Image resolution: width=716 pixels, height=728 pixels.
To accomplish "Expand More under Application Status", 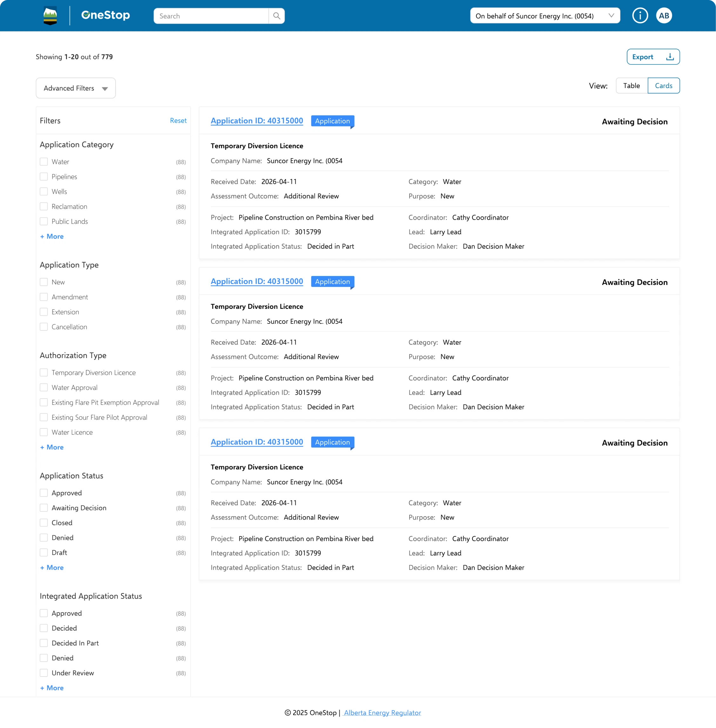I will (x=52, y=568).
